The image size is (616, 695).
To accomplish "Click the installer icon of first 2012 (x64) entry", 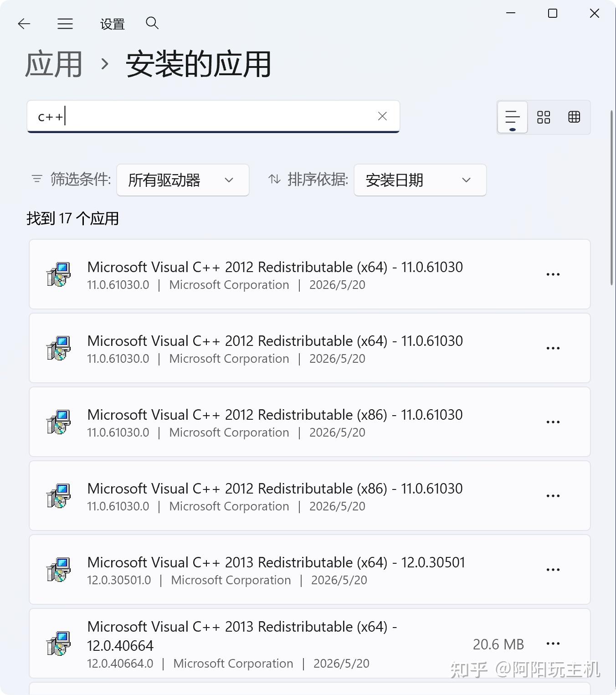I will pyautogui.click(x=59, y=274).
